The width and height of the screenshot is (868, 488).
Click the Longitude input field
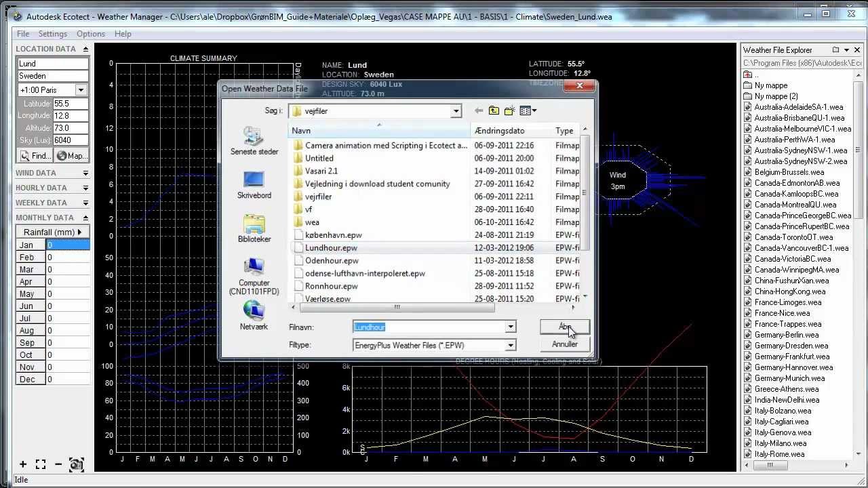71,116
